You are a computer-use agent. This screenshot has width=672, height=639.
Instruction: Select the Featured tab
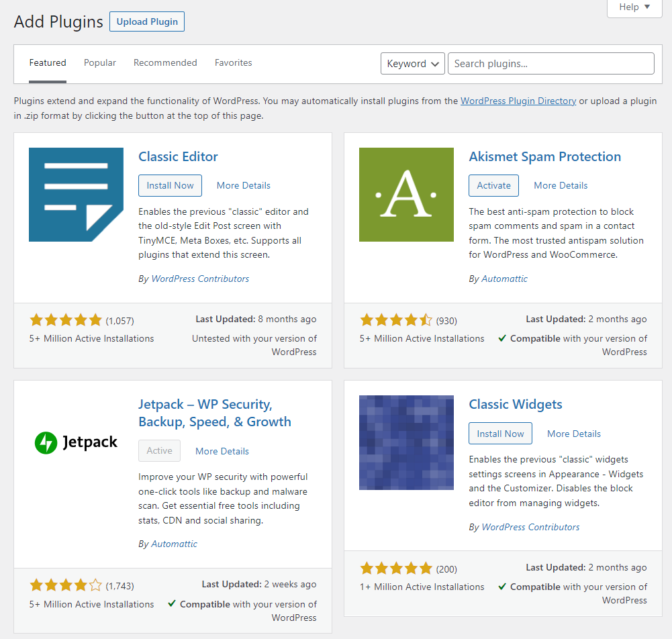[x=48, y=63]
